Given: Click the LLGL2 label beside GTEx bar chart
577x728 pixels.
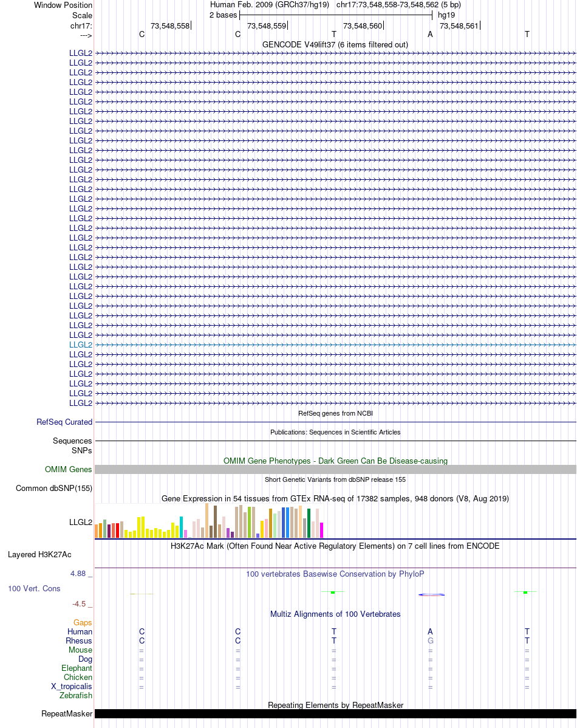Looking at the screenshot, I should pyautogui.click(x=81, y=523).
